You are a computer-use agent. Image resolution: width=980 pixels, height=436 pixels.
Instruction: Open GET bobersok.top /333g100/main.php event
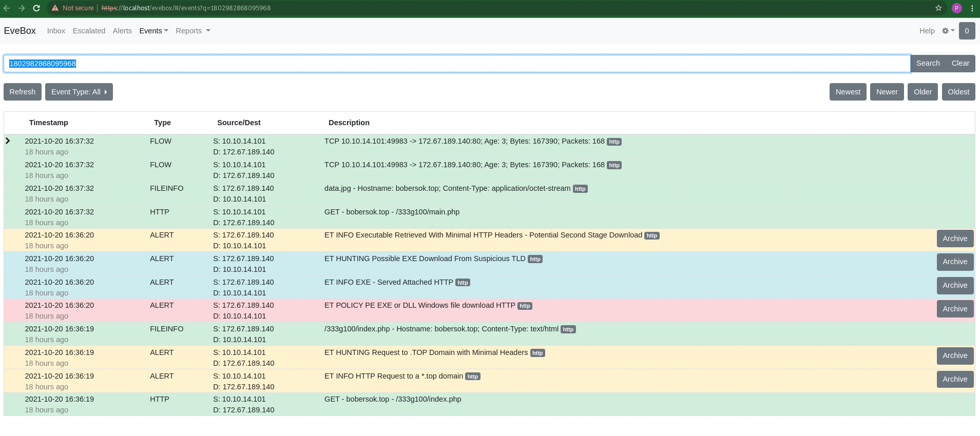tap(392, 212)
